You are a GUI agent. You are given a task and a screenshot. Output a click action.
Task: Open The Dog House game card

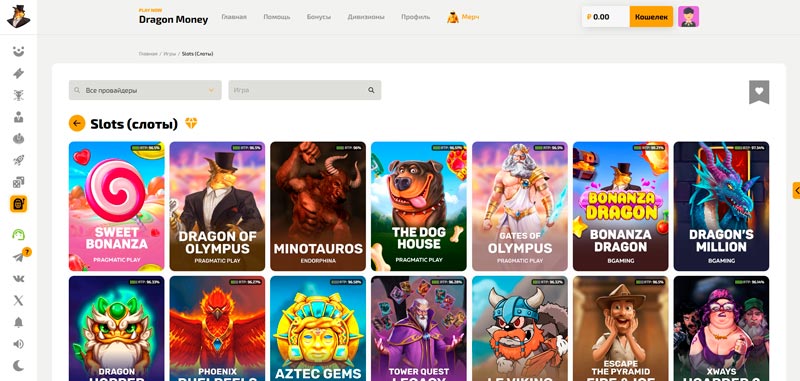click(419, 206)
